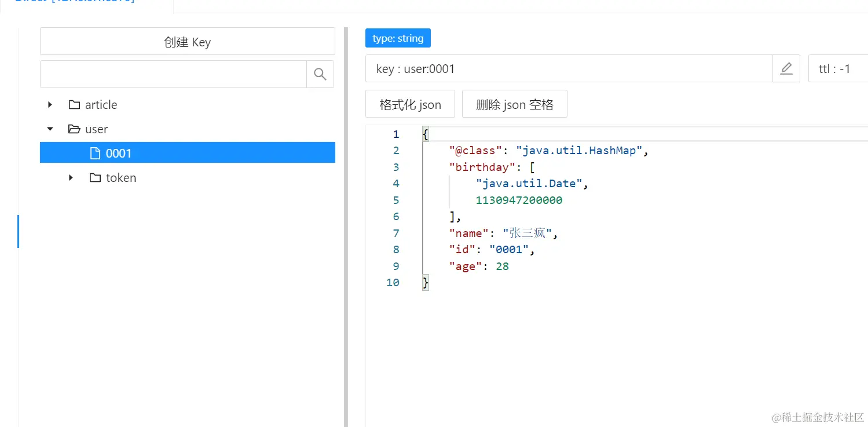Click the type: string tag
This screenshot has height=427, width=868.
click(x=398, y=38)
